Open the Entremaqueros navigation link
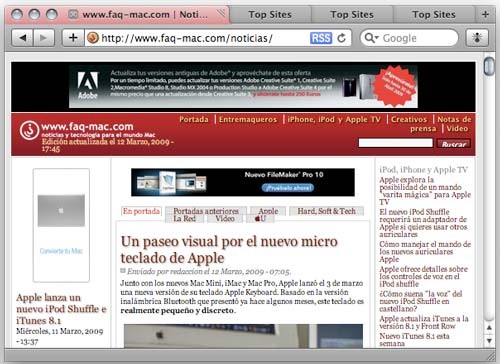The width and height of the screenshot is (500, 364). (248, 119)
